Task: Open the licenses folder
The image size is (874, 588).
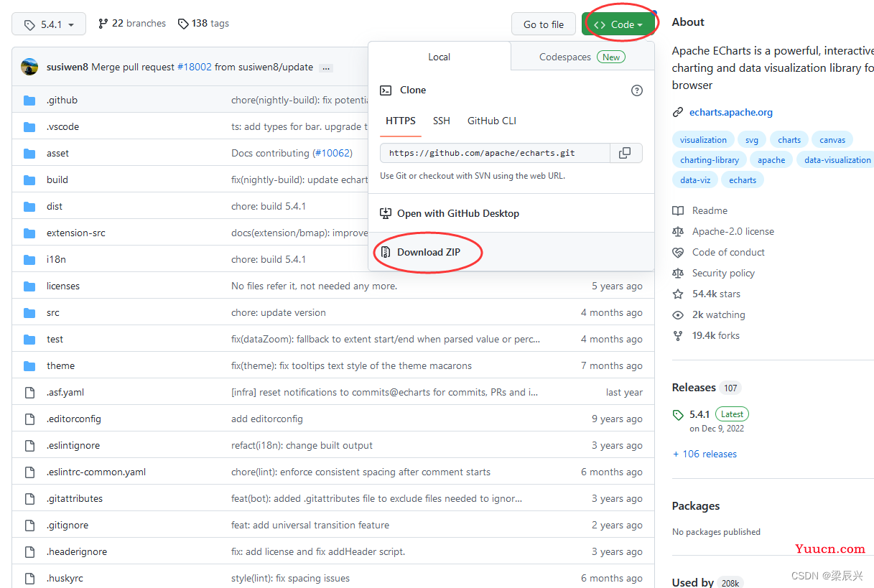Action: click(63, 286)
